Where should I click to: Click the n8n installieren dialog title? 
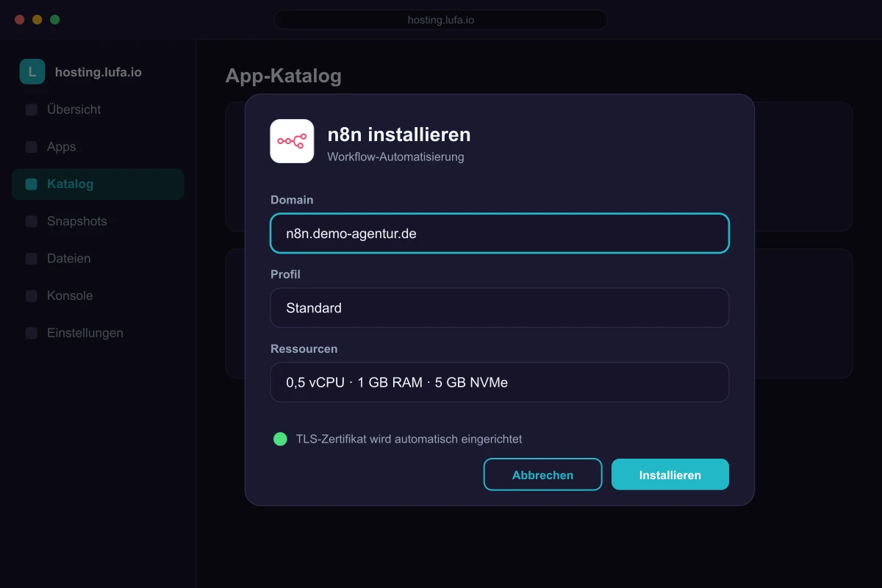[x=399, y=135]
